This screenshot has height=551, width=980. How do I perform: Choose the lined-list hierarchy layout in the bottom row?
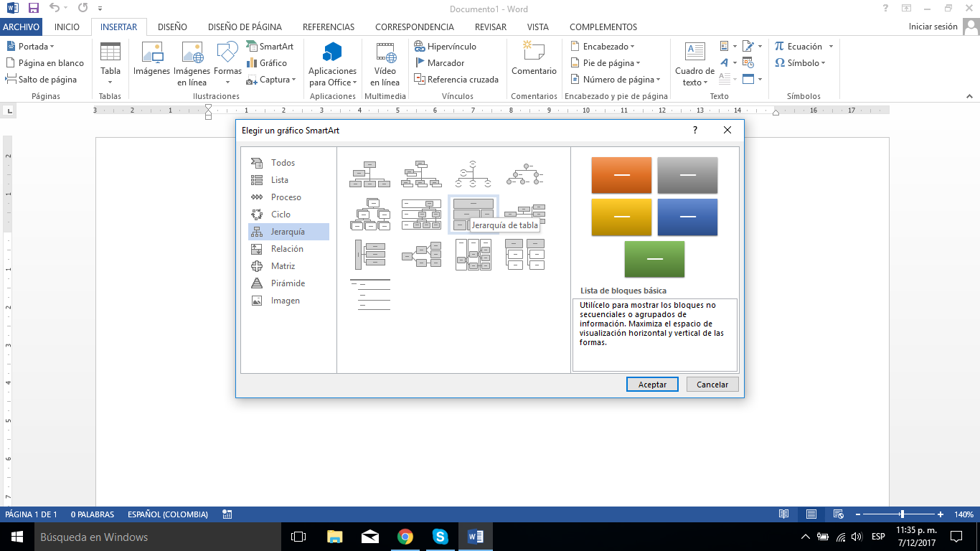pyautogui.click(x=370, y=294)
